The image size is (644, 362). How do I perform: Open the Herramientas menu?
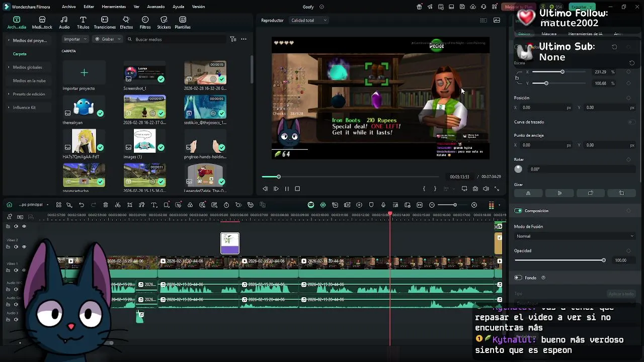coord(114,7)
